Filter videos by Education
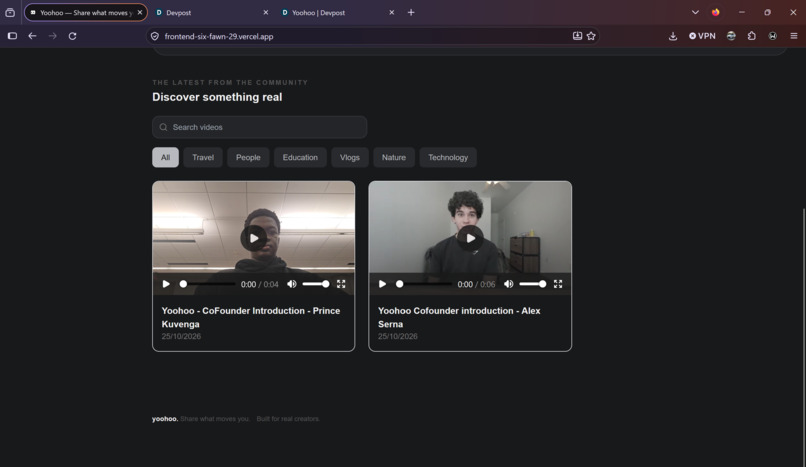Viewport: 806px width, 467px height. [x=300, y=157]
